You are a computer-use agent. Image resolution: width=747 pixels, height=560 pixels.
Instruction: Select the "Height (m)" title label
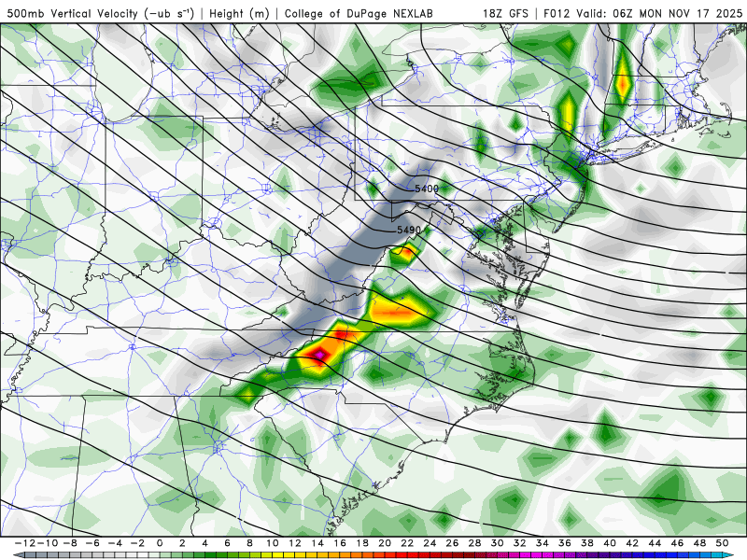pos(239,13)
